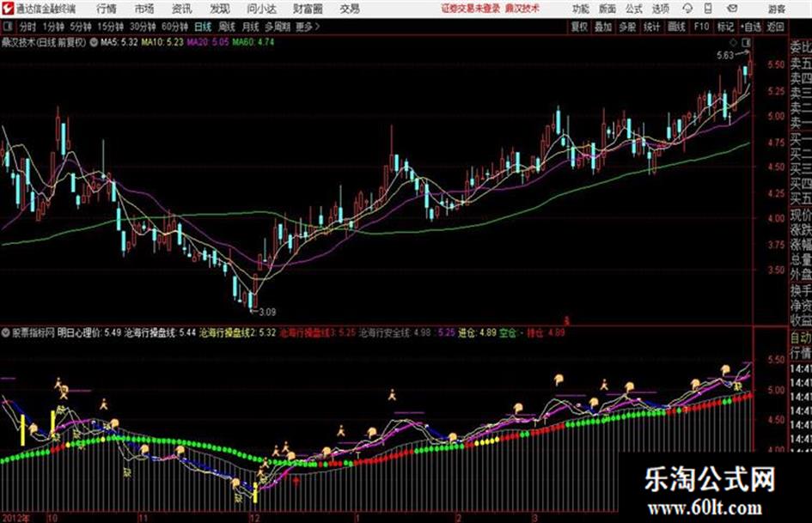
Task: Switch to 5分钟 period
Action: (x=80, y=27)
